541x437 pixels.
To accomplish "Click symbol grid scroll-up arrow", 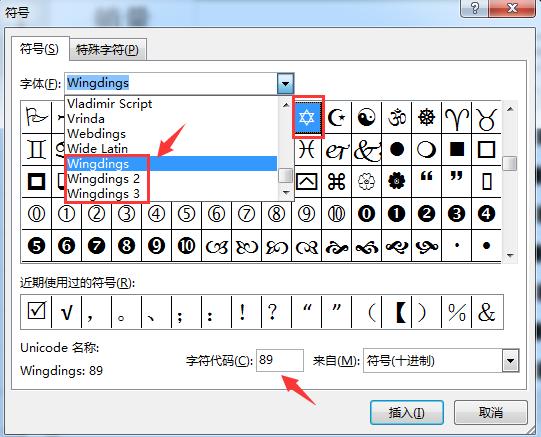I will pyautogui.click(x=510, y=109).
